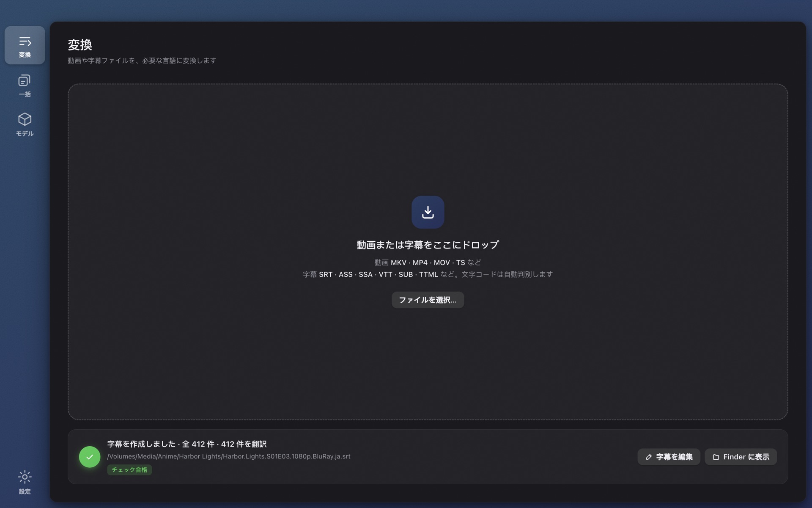The image size is (812, 508).
Task: Click the チェック合格 badge
Action: pyautogui.click(x=129, y=470)
